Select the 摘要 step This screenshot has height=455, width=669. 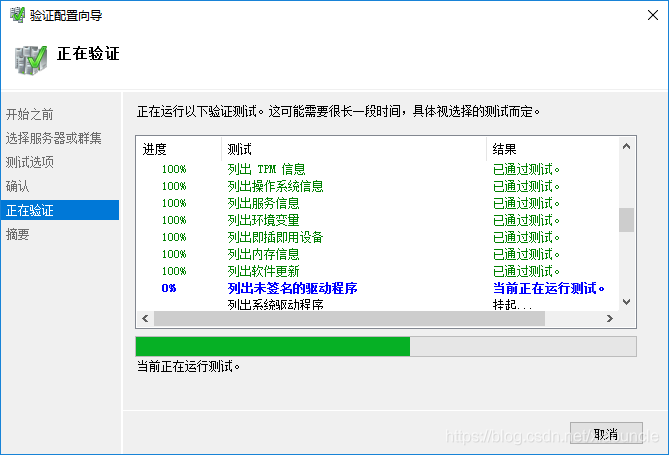click(x=17, y=234)
